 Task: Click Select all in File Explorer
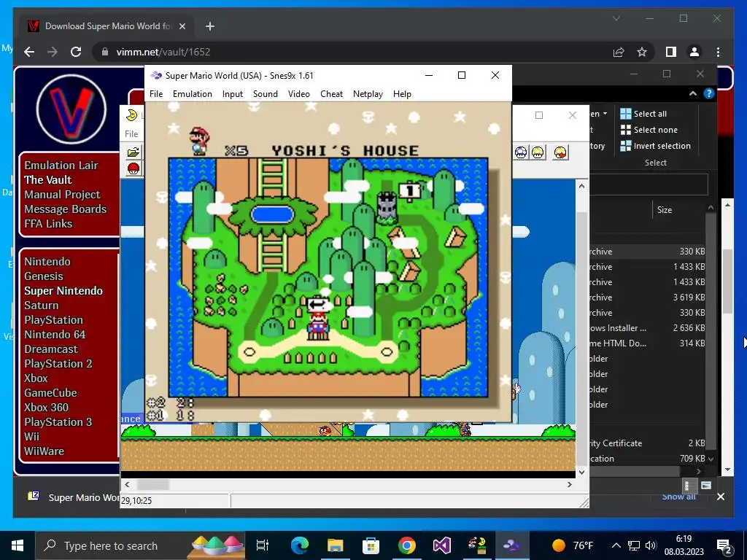[643, 113]
